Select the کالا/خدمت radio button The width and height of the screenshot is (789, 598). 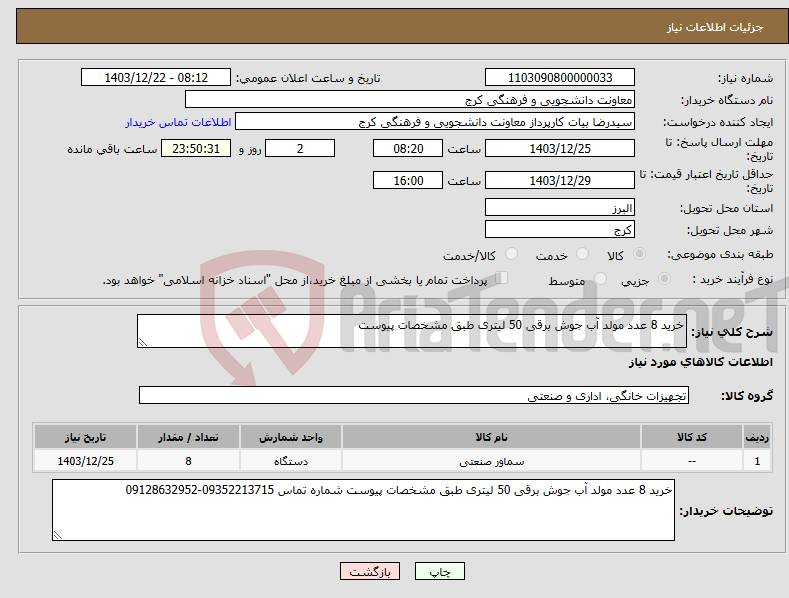[511, 254]
